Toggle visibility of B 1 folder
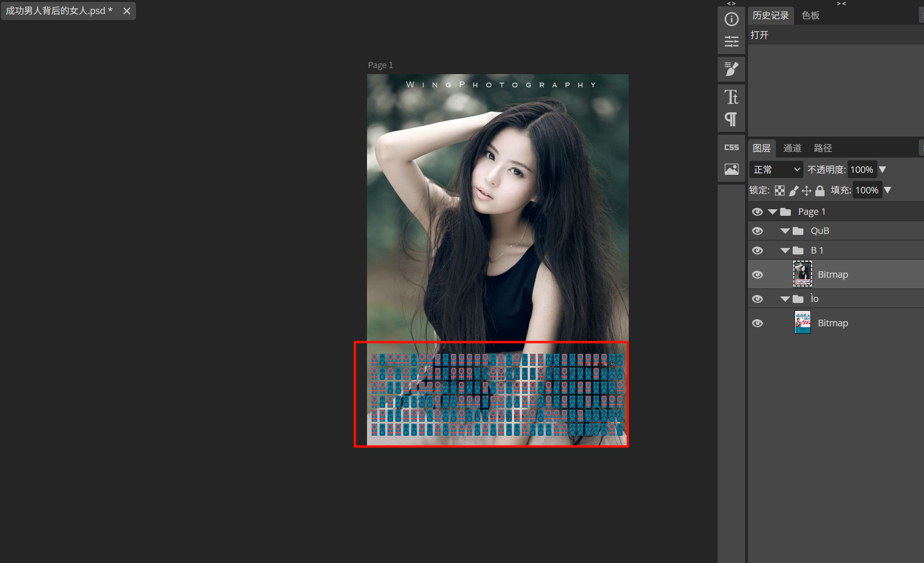The height and width of the screenshot is (563, 924). pos(757,250)
